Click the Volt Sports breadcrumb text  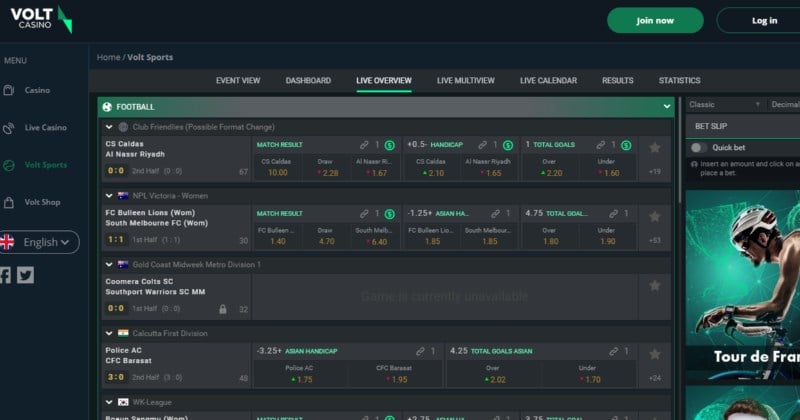tap(150, 57)
